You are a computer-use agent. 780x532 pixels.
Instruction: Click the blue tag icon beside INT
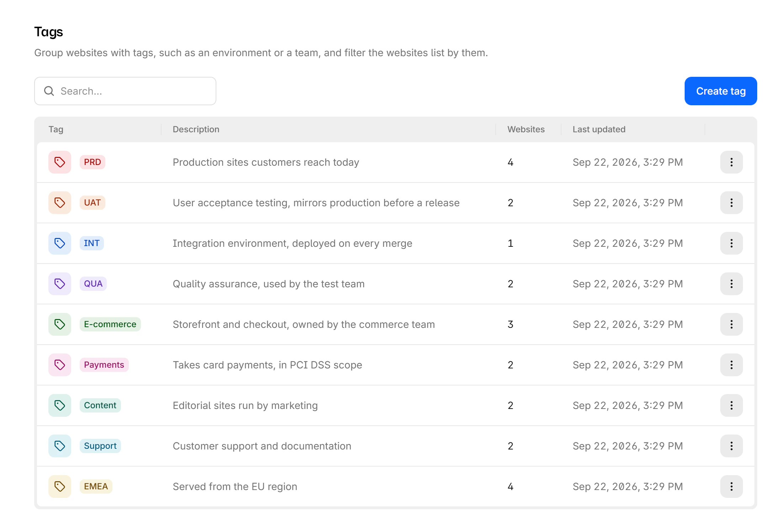pyautogui.click(x=60, y=243)
